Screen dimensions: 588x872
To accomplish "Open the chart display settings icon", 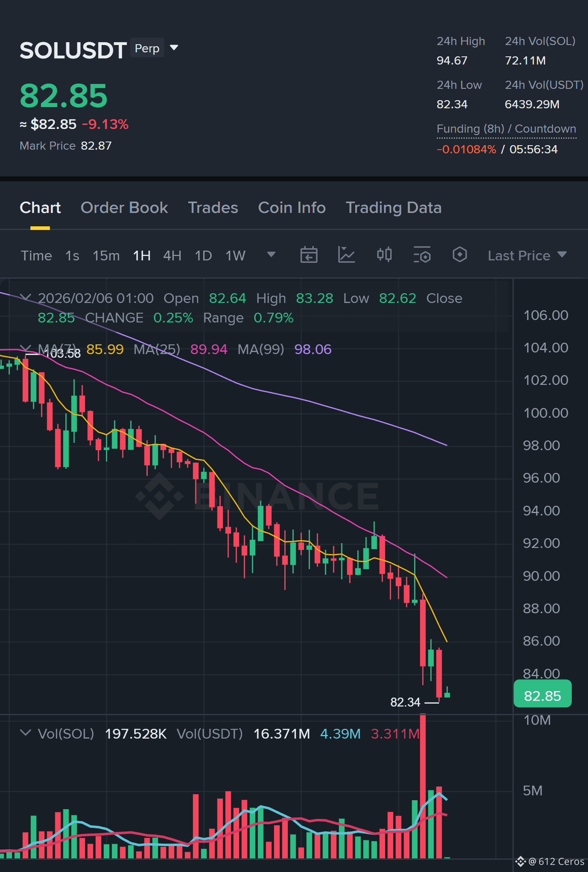I will click(422, 255).
